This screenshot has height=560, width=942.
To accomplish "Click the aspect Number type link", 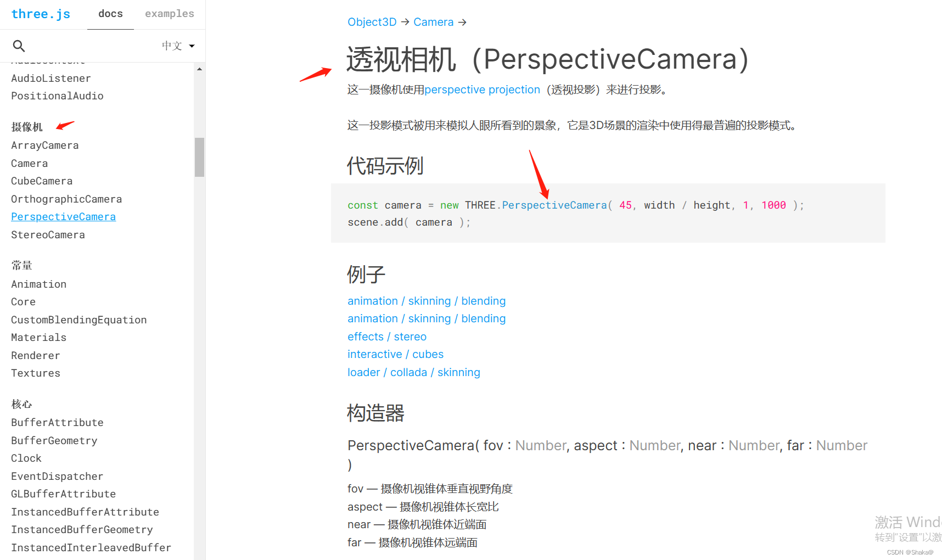I will 654,445.
